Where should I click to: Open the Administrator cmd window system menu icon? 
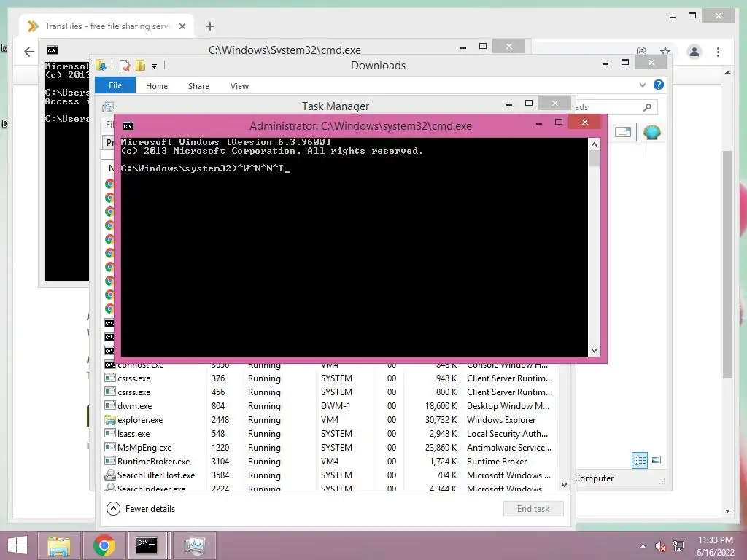click(x=128, y=126)
